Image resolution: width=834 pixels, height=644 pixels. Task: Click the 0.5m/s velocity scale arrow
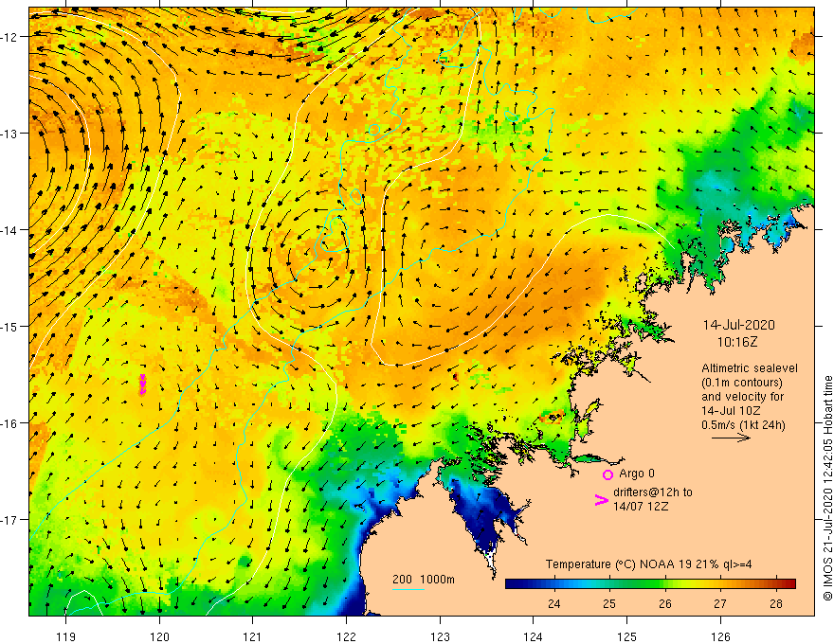731,438
